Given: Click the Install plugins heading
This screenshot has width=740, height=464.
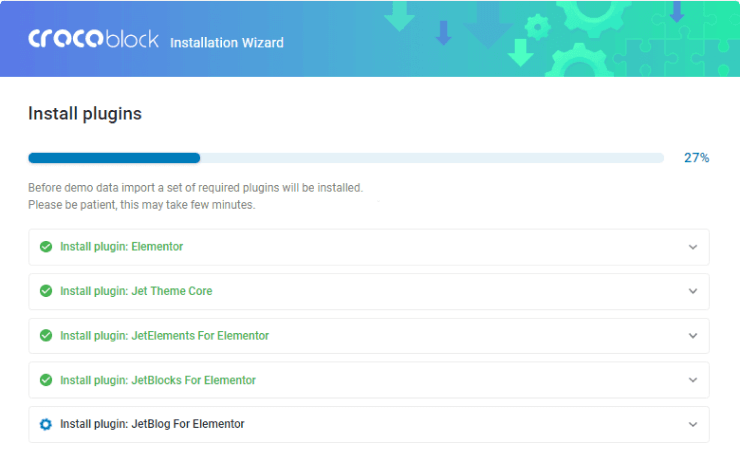Looking at the screenshot, I should 85,114.
